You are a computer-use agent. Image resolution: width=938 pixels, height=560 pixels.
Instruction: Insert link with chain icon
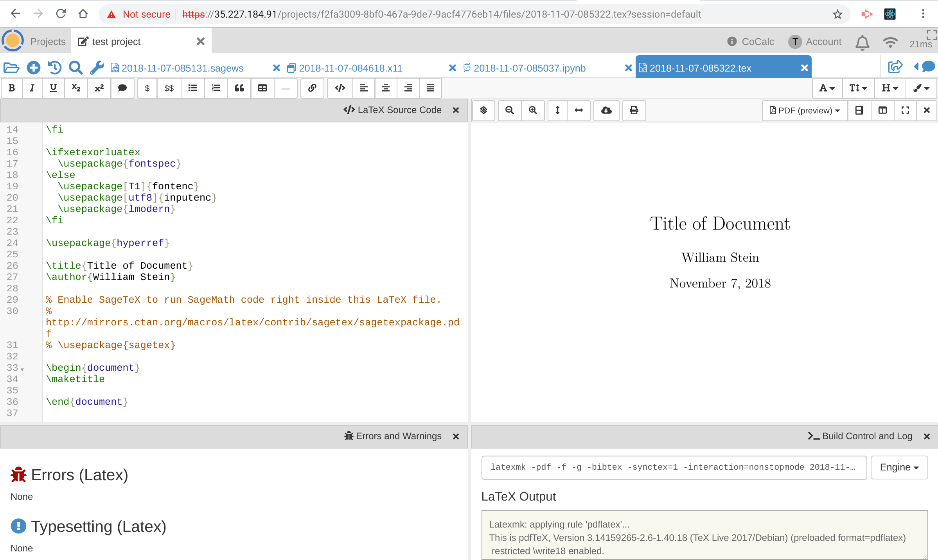[x=312, y=88]
